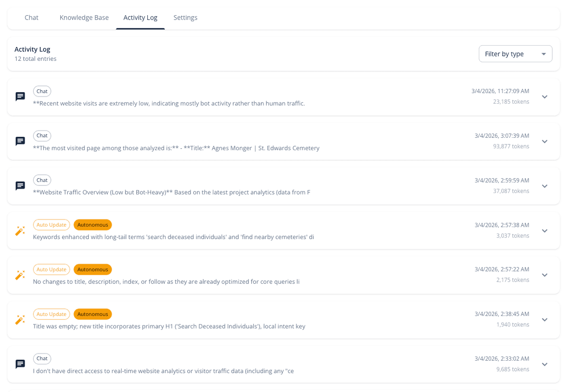Screen dimensions: 570x392
Task: Switch to the Knowledge Base tab
Action: click(x=84, y=17)
